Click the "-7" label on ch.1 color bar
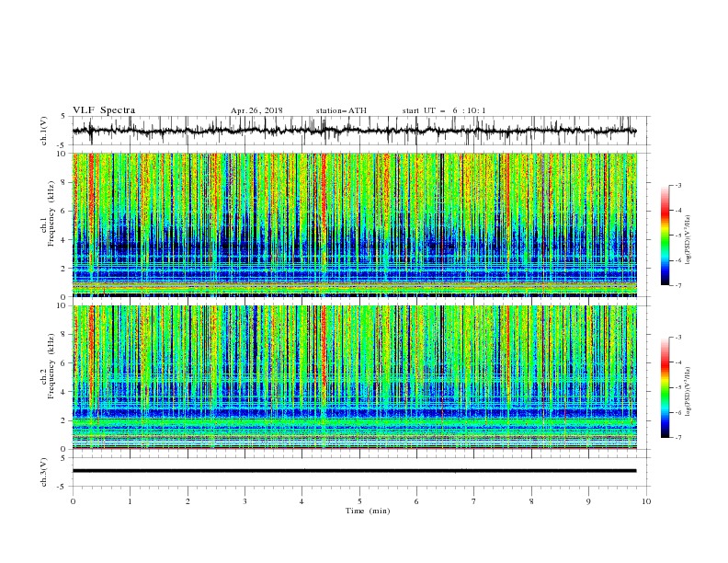 click(x=678, y=285)
